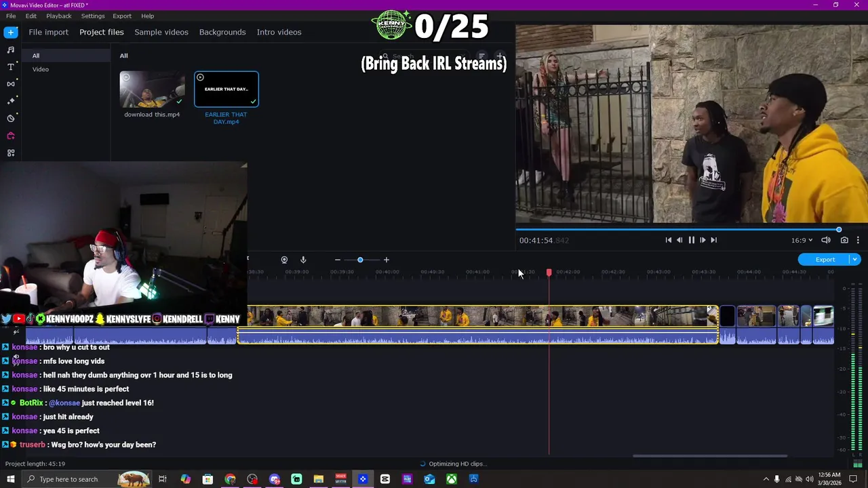Image resolution: width=868 pixels, height=488 pixels.
Task: Switch to Sample videos tab
Action: [161, 32]
